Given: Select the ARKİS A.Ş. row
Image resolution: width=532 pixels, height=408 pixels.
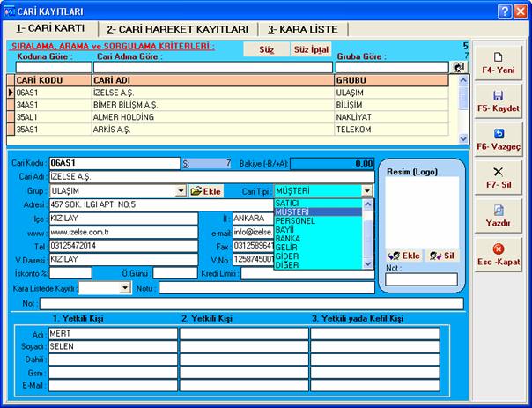Looking at the screenshot, I should click(227, 129).
